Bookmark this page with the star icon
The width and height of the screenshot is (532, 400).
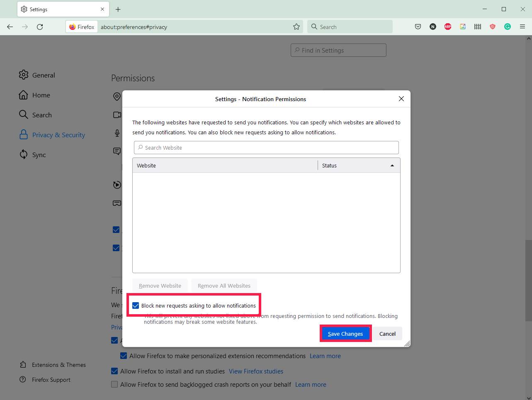point(296,27)
